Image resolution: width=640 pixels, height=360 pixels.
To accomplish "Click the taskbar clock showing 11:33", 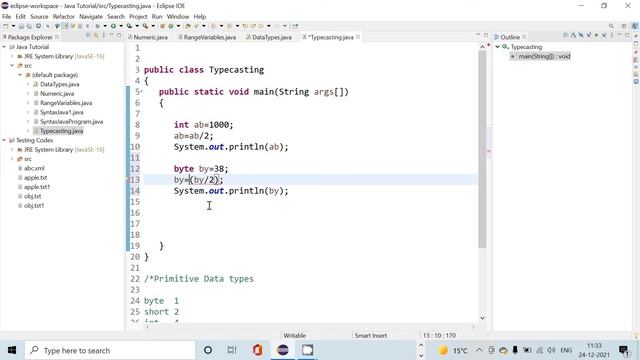I will click(594, 350).
